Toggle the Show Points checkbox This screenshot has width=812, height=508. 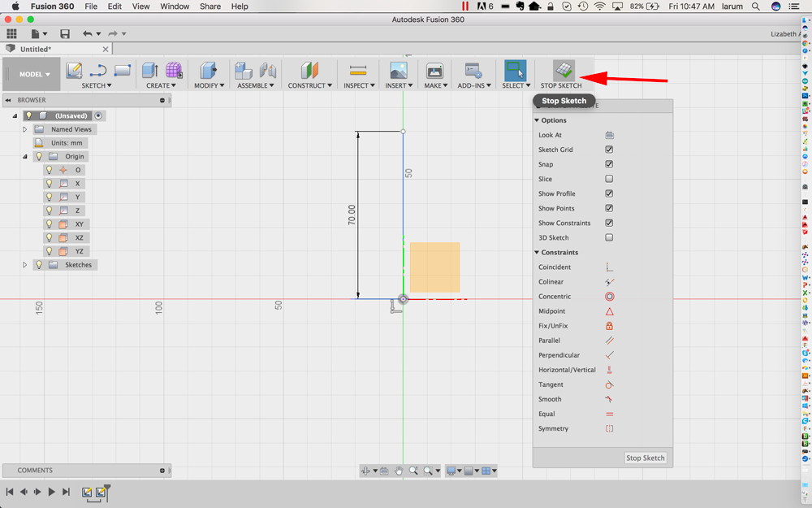click(x=609, y=208)
